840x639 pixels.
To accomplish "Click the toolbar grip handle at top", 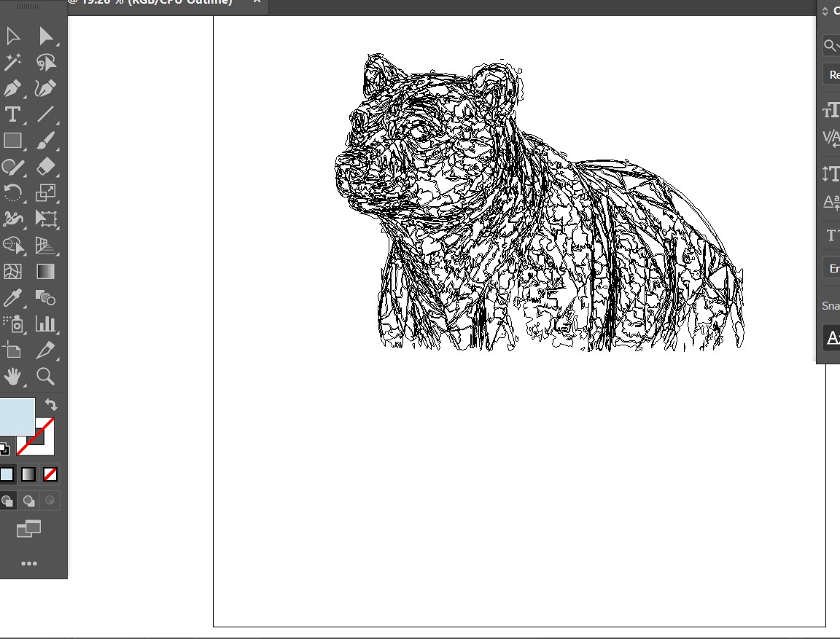I will coord(28,7).
